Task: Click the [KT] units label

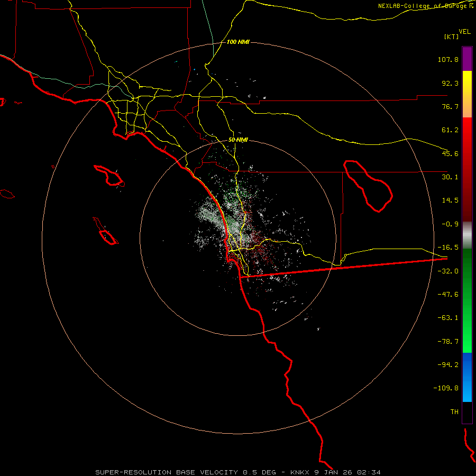Action: 452,36
